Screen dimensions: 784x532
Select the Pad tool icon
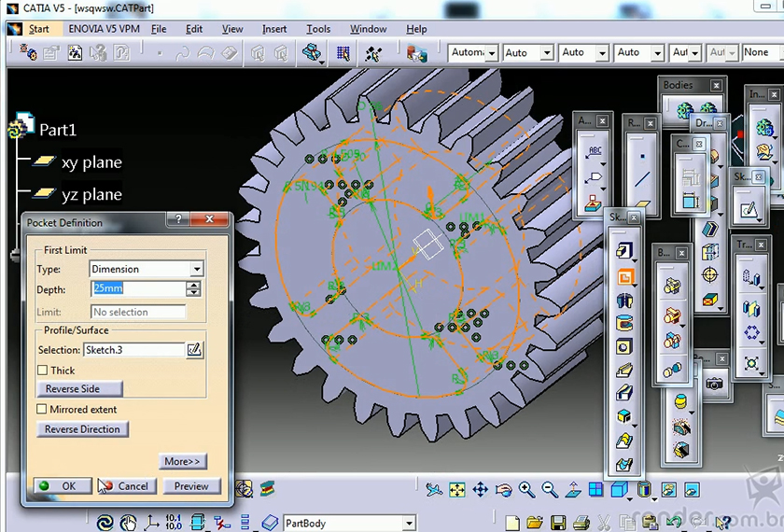click(x=623, y=250)
